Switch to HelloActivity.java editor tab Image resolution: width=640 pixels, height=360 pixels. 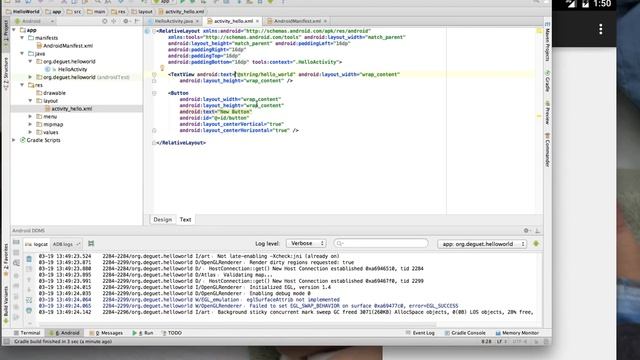pos(173,21)
